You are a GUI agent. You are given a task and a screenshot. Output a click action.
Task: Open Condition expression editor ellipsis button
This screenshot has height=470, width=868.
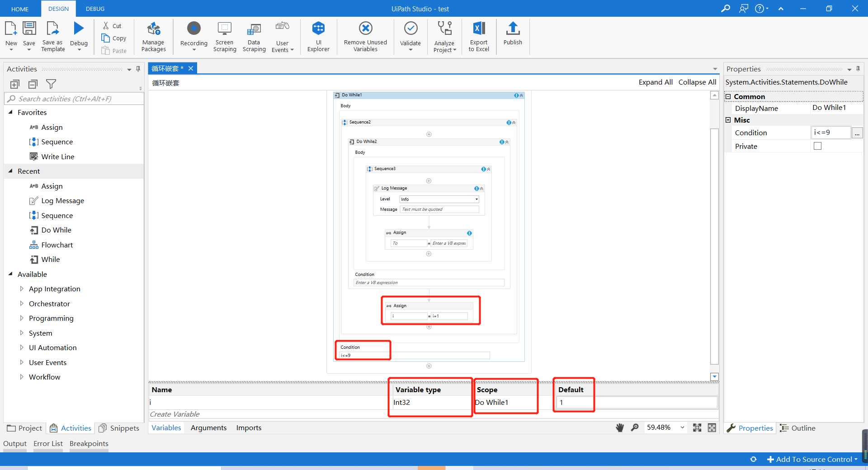(857, 133)
